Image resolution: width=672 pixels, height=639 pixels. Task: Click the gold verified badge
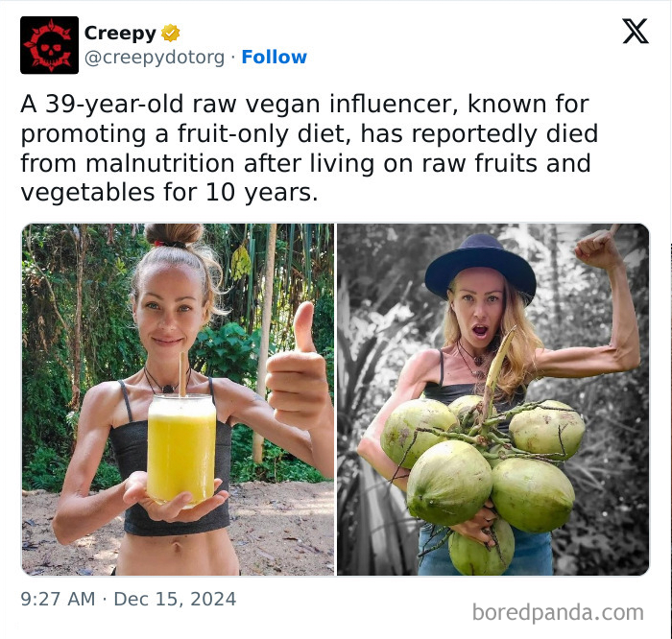point(171,33)
